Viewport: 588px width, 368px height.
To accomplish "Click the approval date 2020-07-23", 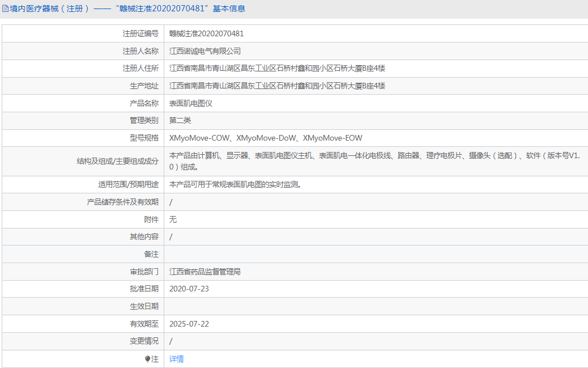I will (189, 289).
